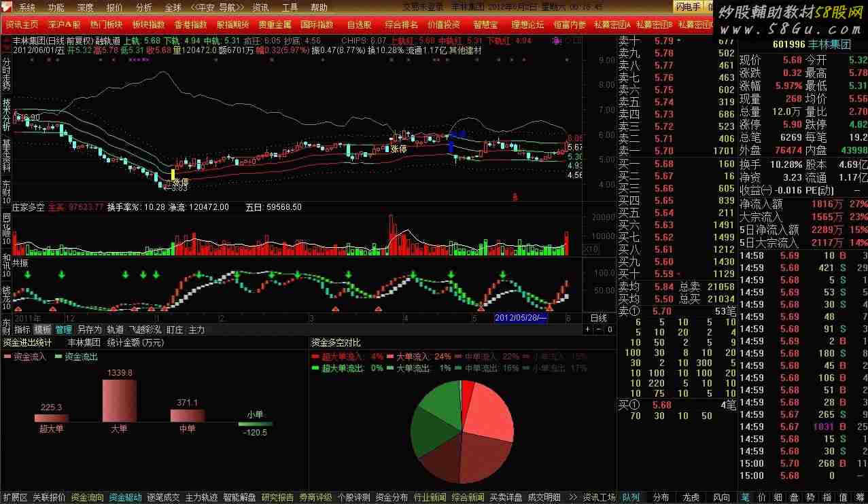Screen dimensions: 868x504
Task: Open the 资讯 menu
Action: (260, 8)
